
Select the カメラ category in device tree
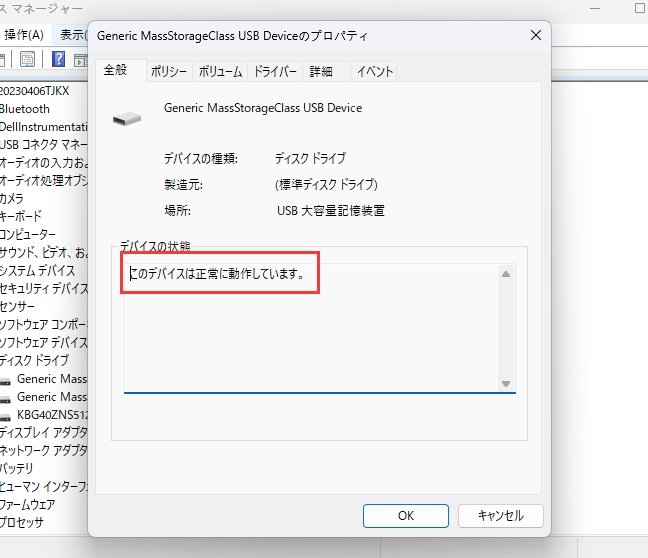(x=12, y=198)
